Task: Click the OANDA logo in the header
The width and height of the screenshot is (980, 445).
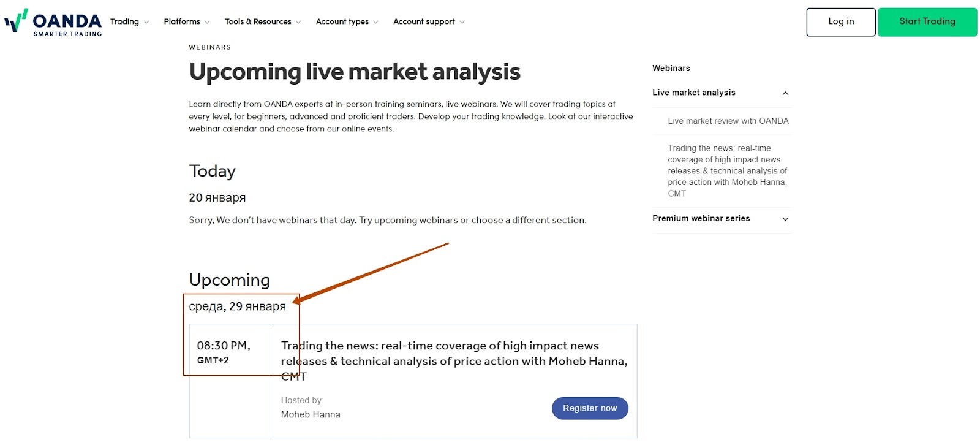Action: point(53,23)
